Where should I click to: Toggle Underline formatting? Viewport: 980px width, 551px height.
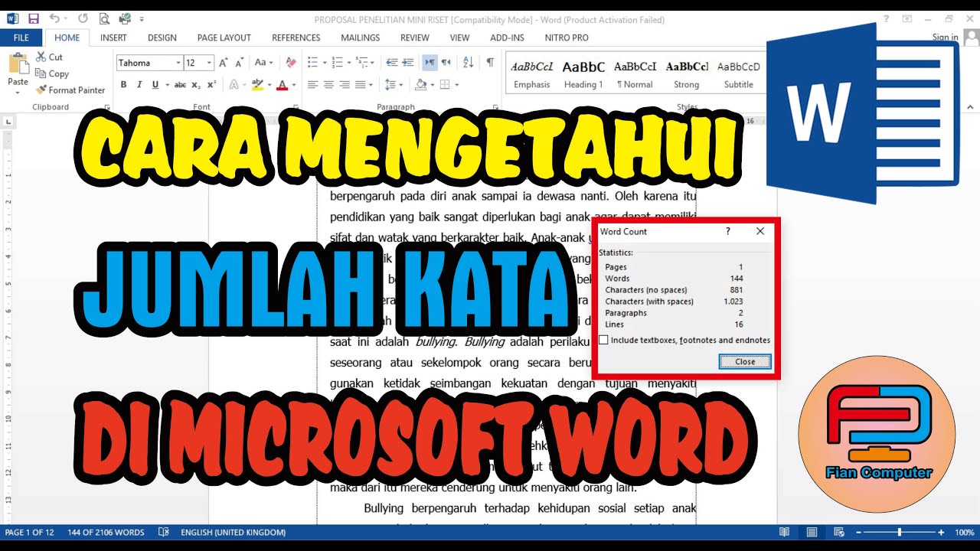pos(155,85)
